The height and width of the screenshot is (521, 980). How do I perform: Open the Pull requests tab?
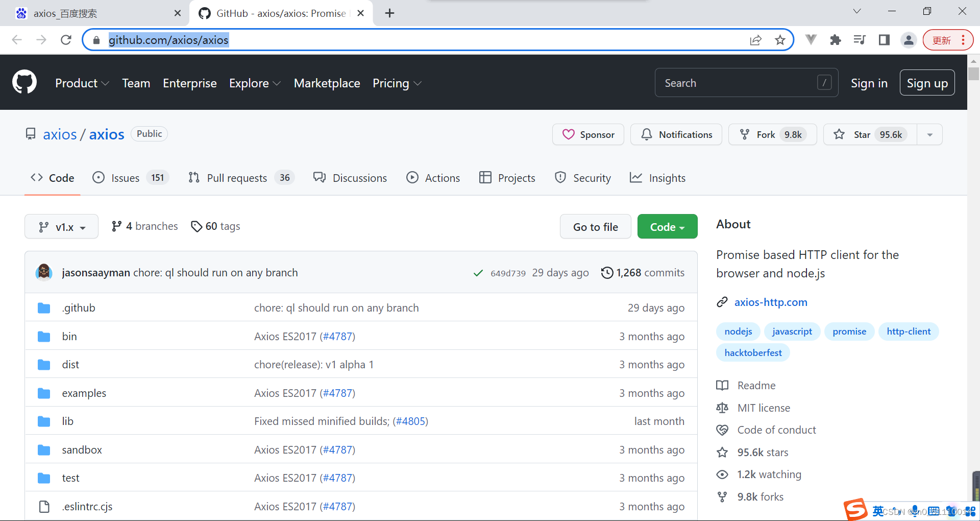(241, 178)
